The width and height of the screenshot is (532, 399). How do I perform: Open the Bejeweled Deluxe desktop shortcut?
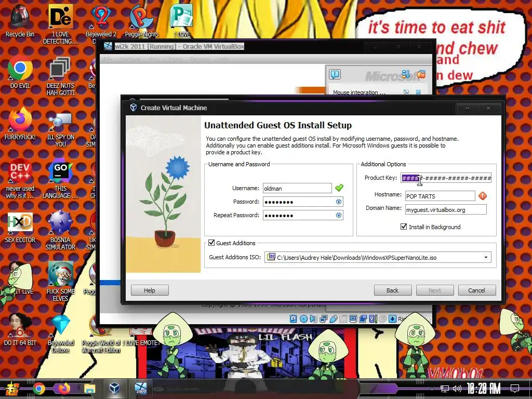pos(60,333)
